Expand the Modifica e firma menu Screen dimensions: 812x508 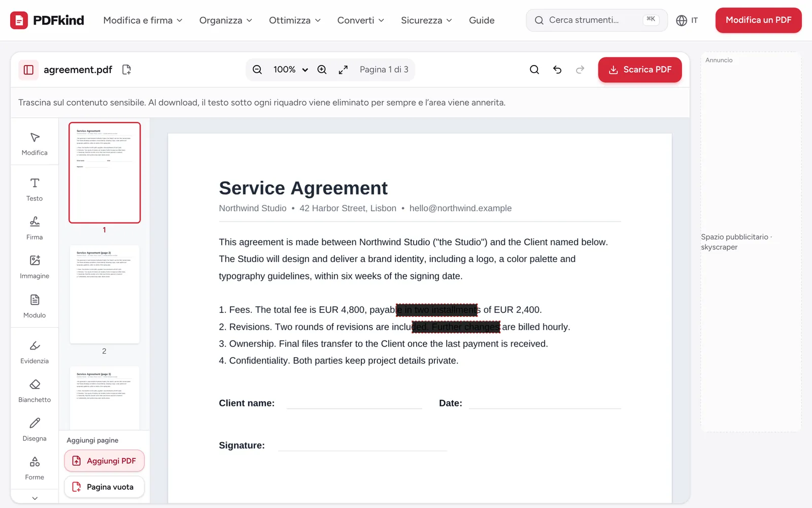tap(143, 20)
